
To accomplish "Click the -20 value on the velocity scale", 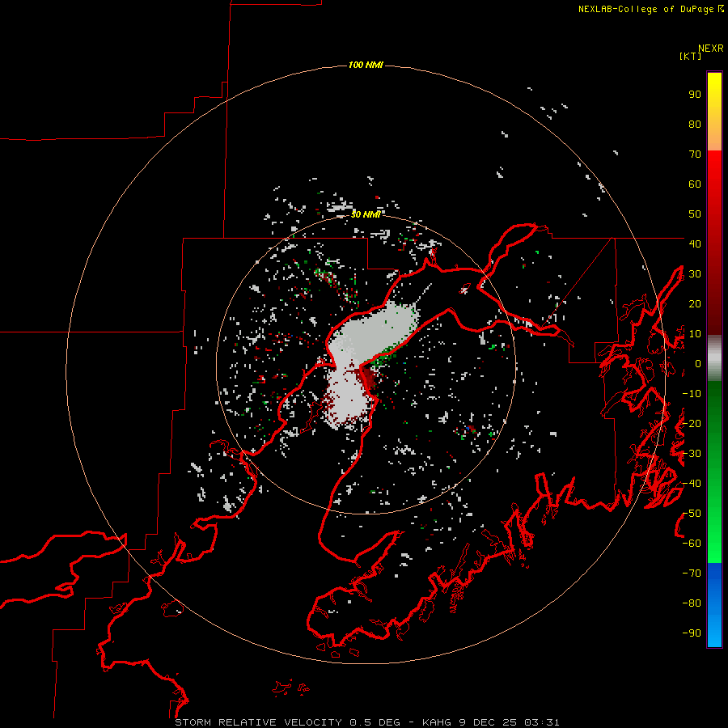I will (692, 423).
